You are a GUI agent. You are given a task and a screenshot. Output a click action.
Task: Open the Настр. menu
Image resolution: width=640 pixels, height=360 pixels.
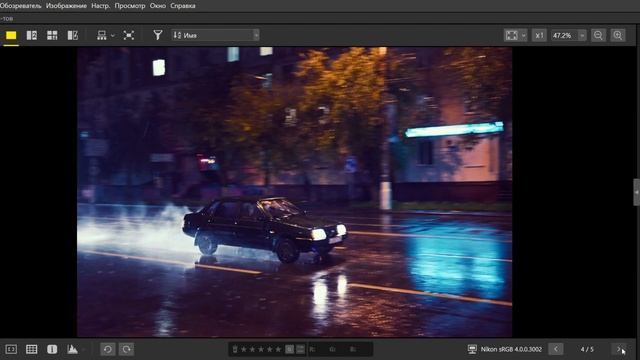(100, 6)
